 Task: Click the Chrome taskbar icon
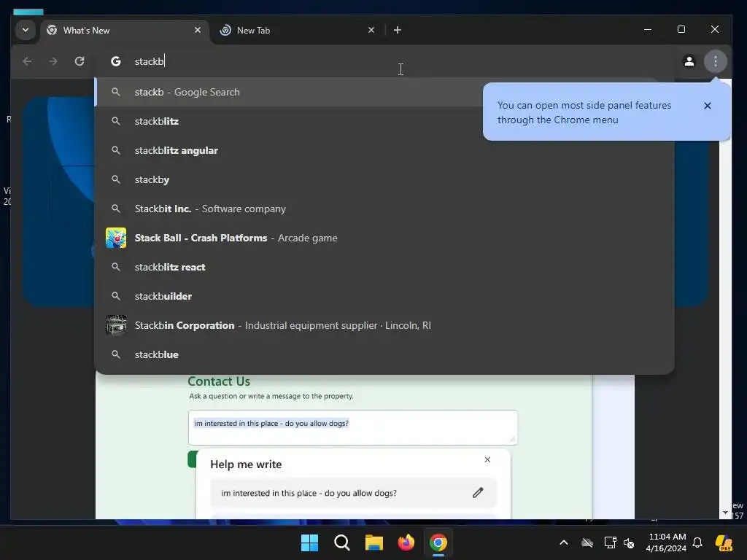tap(438, 542)
